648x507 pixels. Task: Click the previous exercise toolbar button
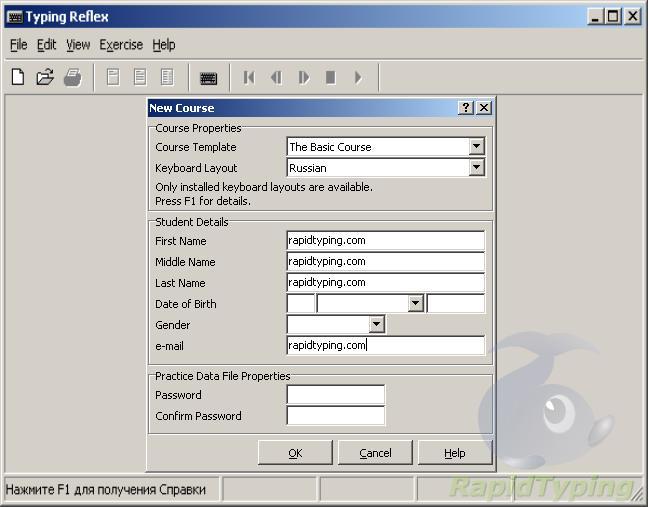(276, 77)
